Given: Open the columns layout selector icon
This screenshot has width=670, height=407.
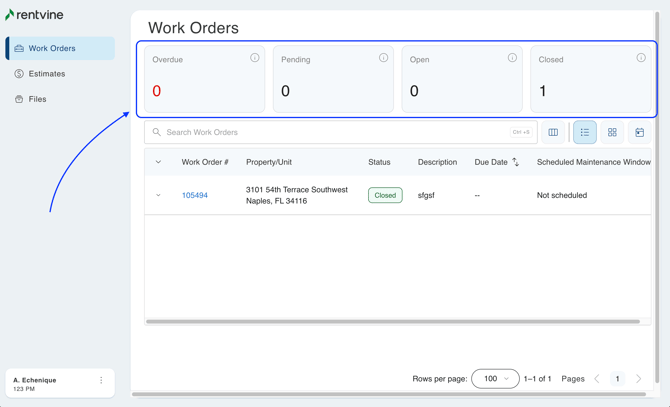Looking at the screenshot, I should [553, 132].
